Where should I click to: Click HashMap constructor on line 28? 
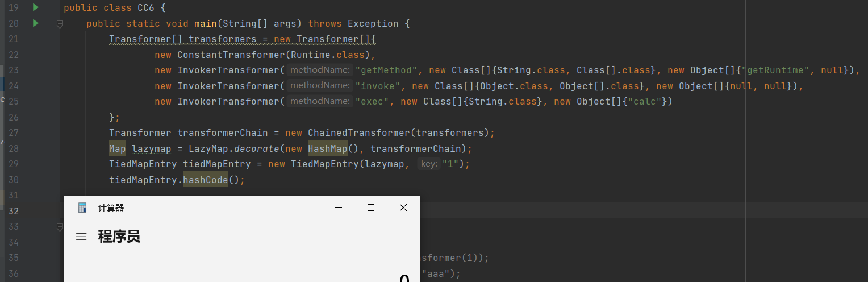pos(328,149)
